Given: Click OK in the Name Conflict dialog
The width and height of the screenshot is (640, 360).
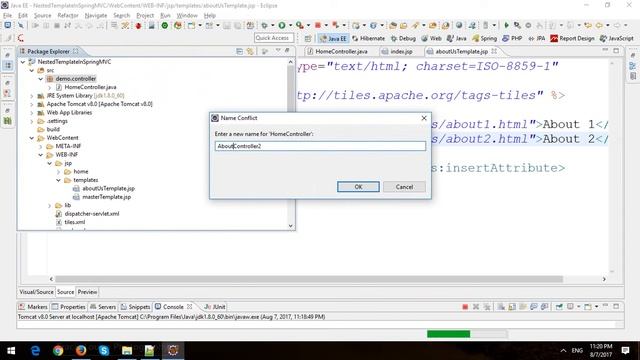Looking at the screenshot, I should pyautogui.click(x=358, y=187).
